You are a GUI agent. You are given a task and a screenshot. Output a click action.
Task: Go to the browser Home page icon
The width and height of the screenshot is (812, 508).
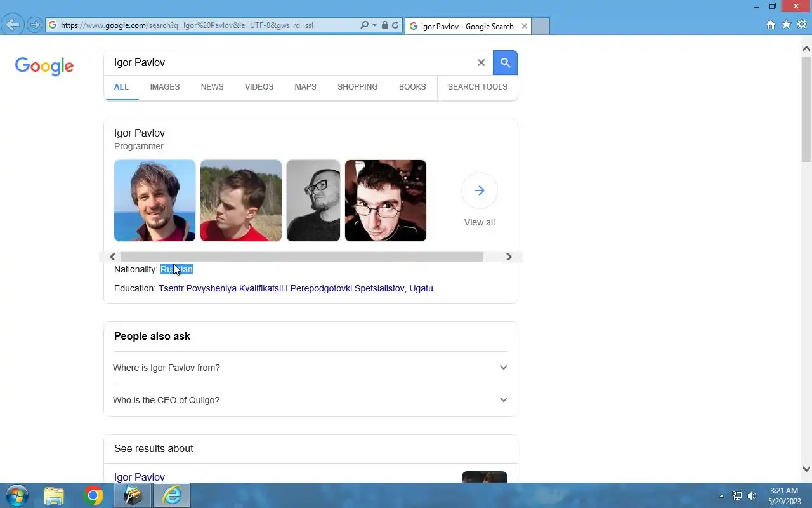(x=771, y=25)
